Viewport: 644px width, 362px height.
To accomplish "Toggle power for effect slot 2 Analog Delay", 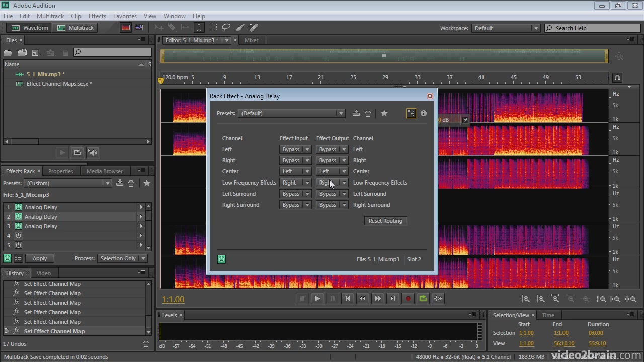I will click(18, 217).
